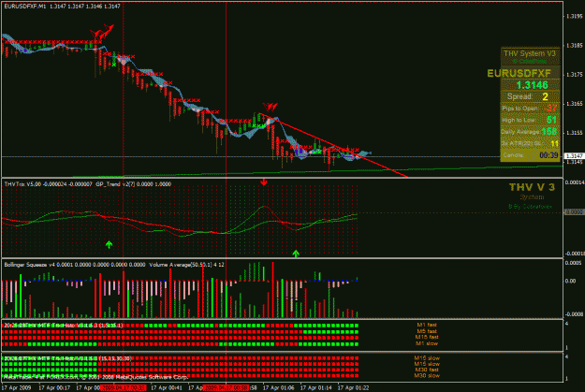Click the 17 Apr 01:22 time axis label

pos(353,388)
